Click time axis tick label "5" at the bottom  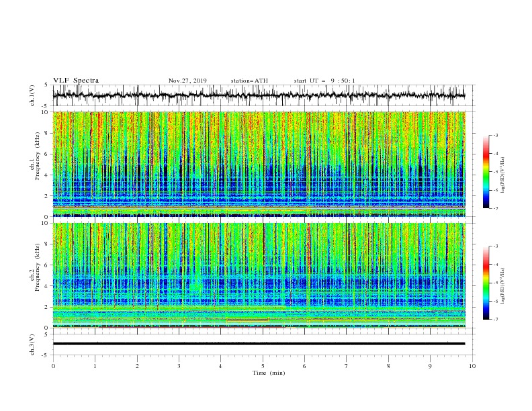tap(263, 366)
